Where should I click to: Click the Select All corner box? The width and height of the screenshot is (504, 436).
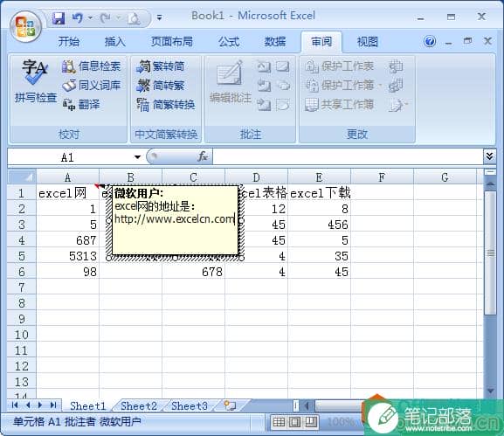(22, 177)
